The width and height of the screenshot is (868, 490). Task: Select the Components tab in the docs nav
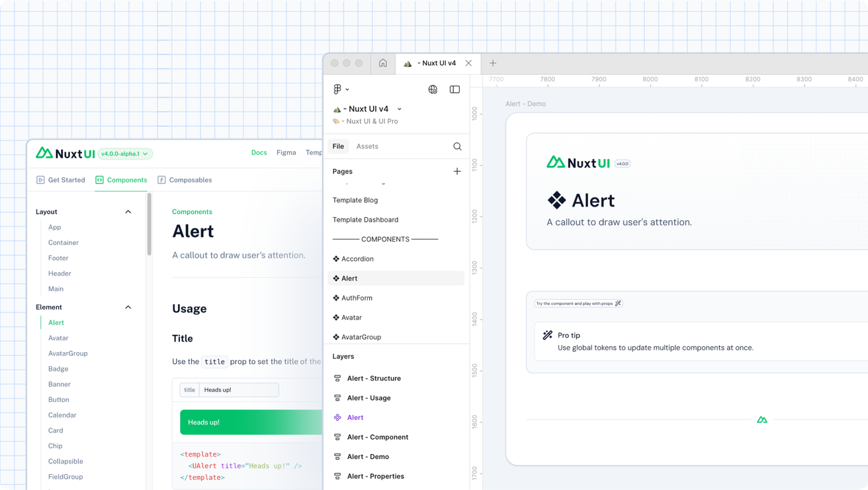(x=121, y=179)
